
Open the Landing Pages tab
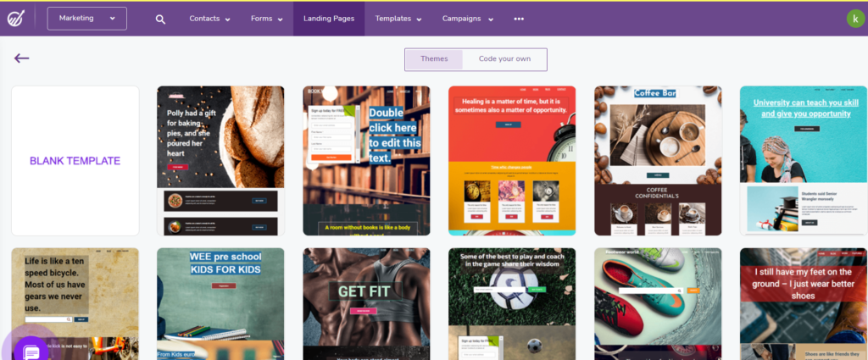[x=329, y=19]
